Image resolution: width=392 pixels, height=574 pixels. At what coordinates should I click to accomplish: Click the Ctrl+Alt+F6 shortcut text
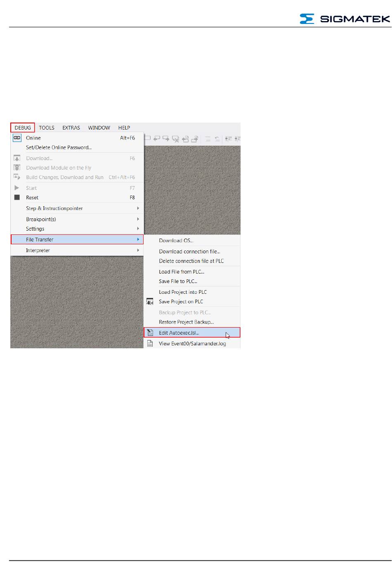coord(122,177)
